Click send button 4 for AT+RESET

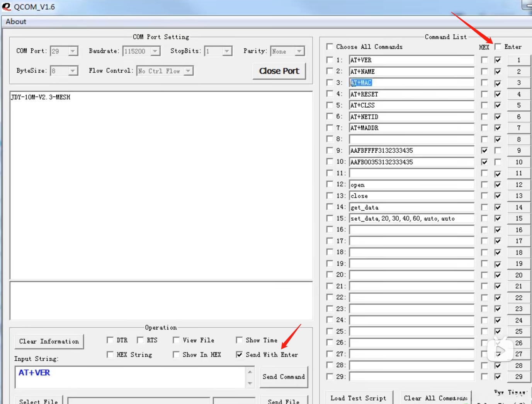(519, 94)
